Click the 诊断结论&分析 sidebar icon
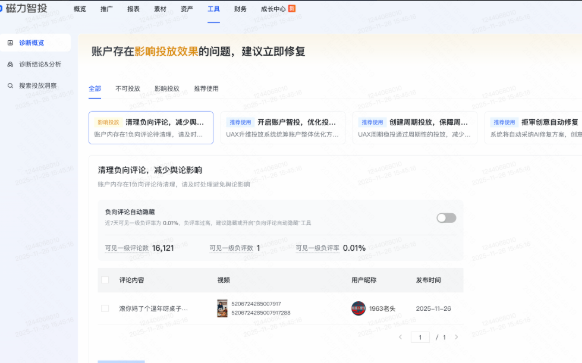Screen dimensions: 582x363 click(x=10, y=64)
